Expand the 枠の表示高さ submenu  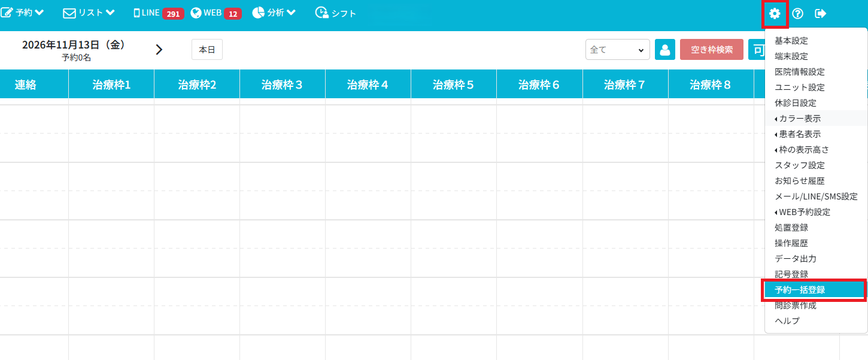(x=816, y=150)
